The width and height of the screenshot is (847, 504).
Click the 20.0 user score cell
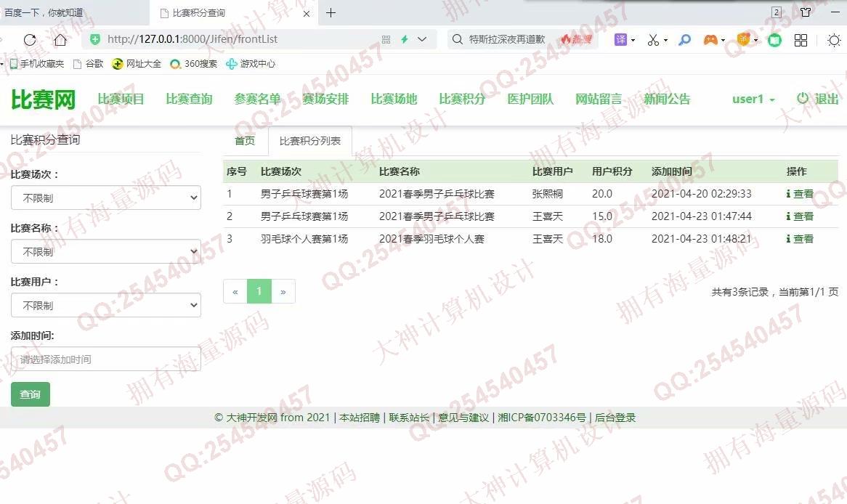602,194
